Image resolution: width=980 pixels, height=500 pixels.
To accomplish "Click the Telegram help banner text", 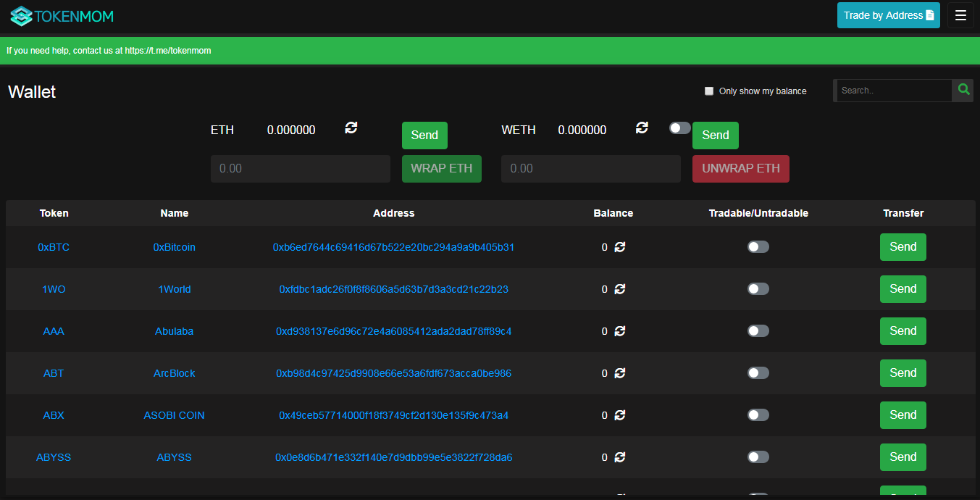I will pos(109,51).
